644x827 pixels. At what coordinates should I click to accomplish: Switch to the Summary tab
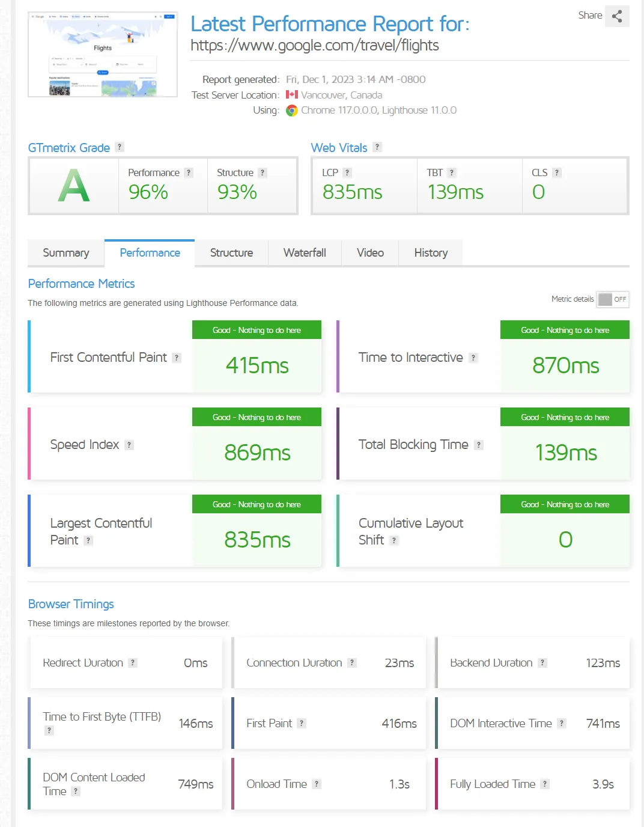point(66,253)
